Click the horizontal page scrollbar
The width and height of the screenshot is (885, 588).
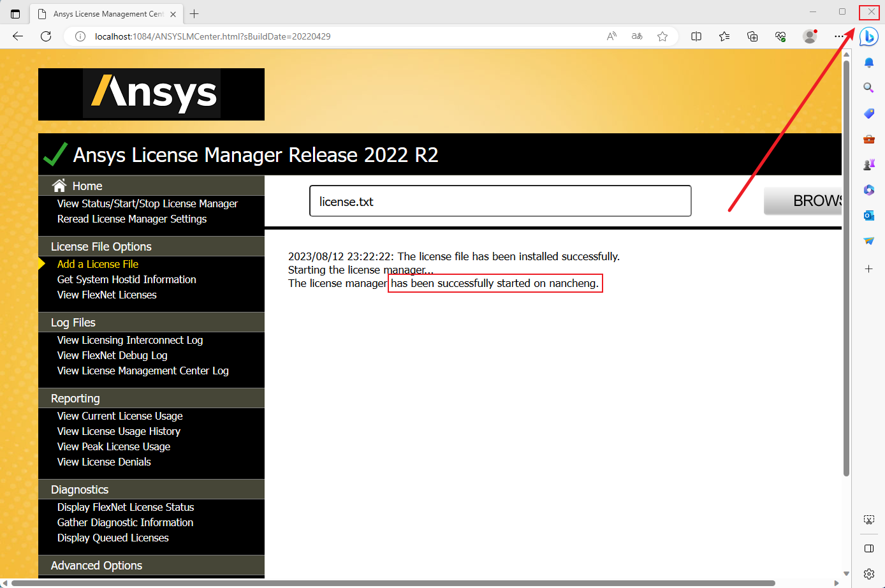coord(393,583)
